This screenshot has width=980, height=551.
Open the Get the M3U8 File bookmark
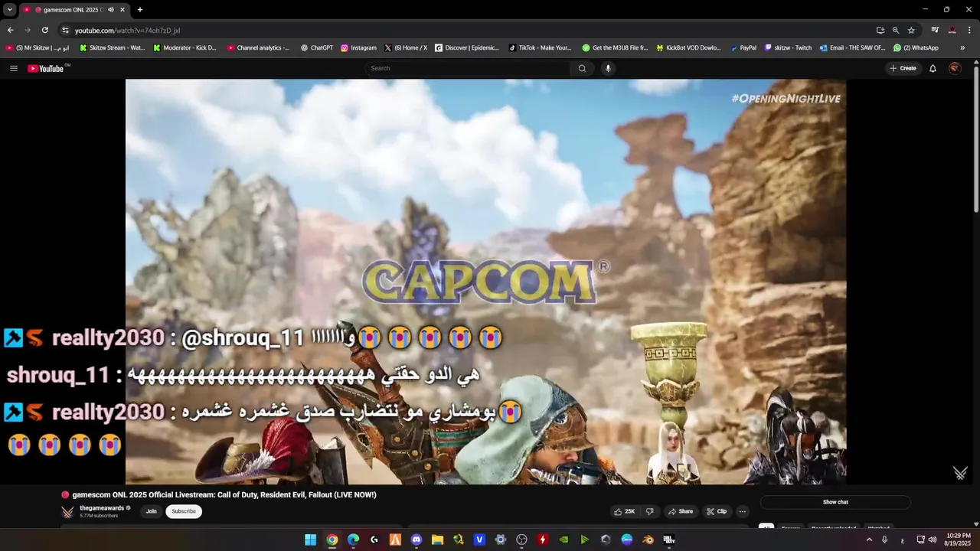(615, 47)
